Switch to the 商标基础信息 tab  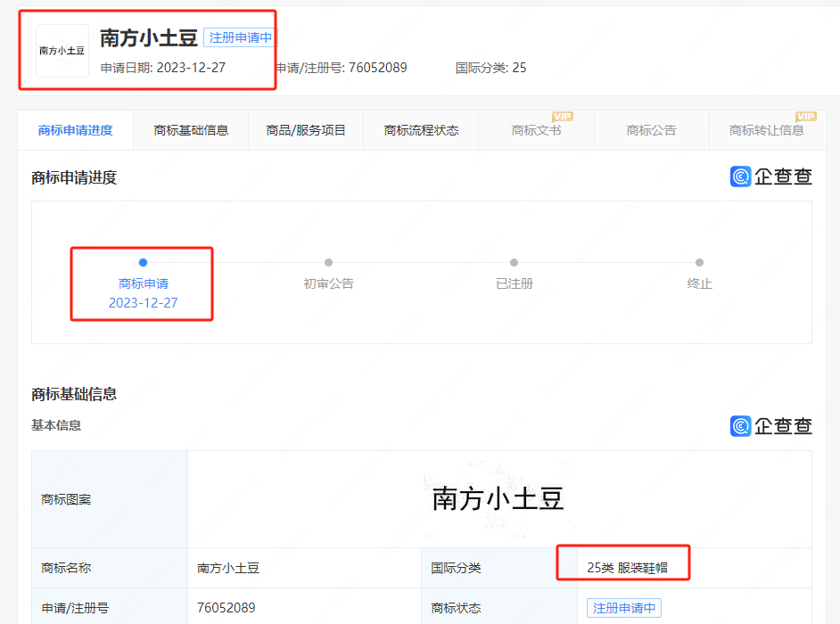[x=191, y=130]
